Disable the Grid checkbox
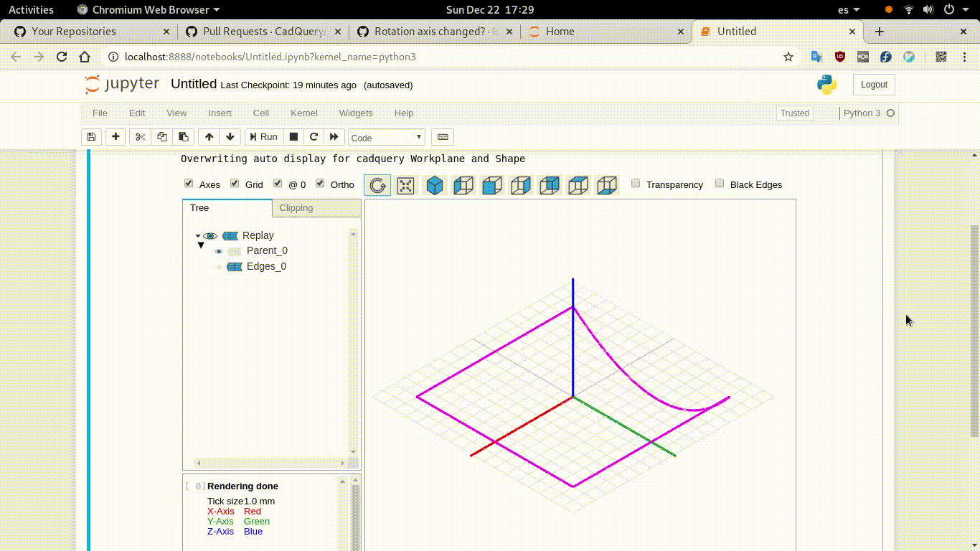Viewport: 980px width, 551px height. point(235,183)
